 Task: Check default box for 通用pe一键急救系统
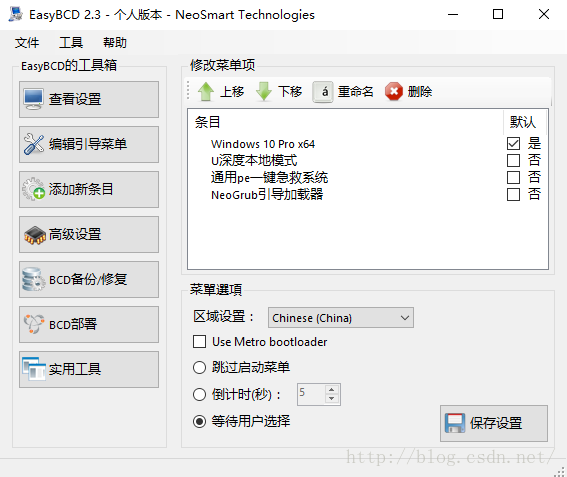pyautogui.click(x=513, y=177)
